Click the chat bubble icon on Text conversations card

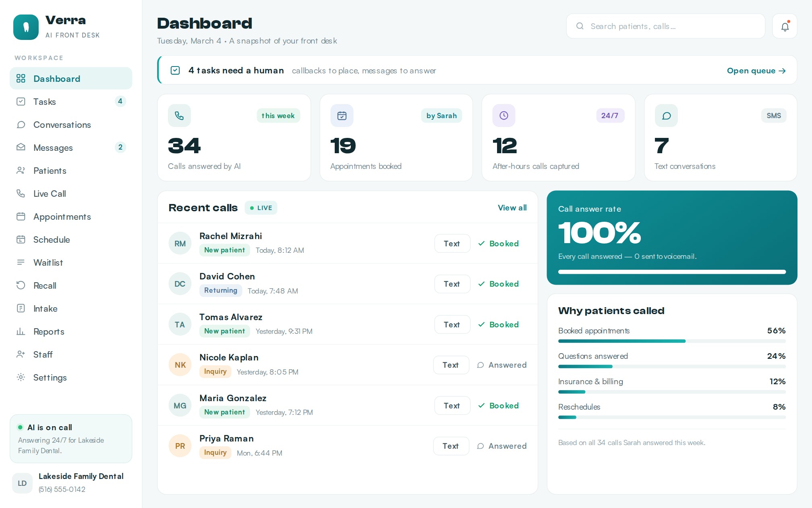pos(666,116)
